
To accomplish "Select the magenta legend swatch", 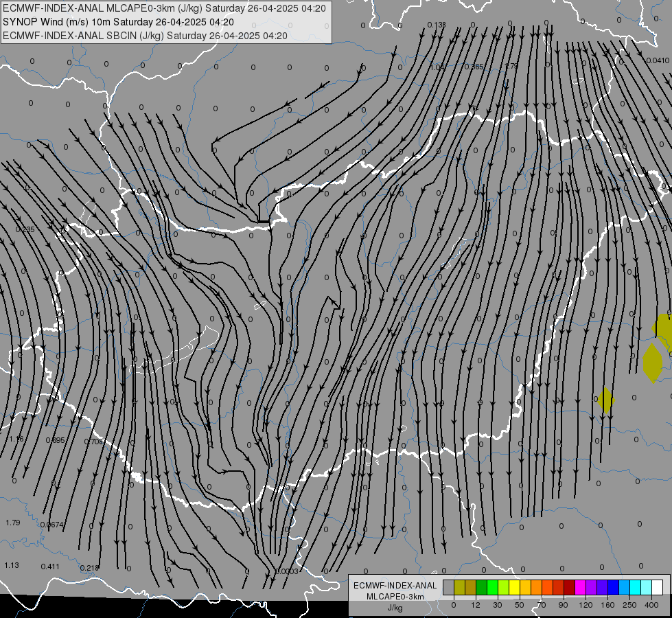I will (x=581, y=587).
